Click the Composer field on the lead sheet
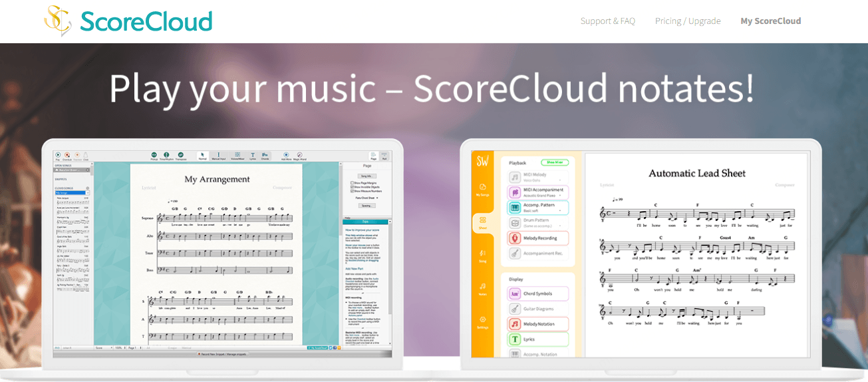This screenshot has height=382, width=868. coord(785,184)
